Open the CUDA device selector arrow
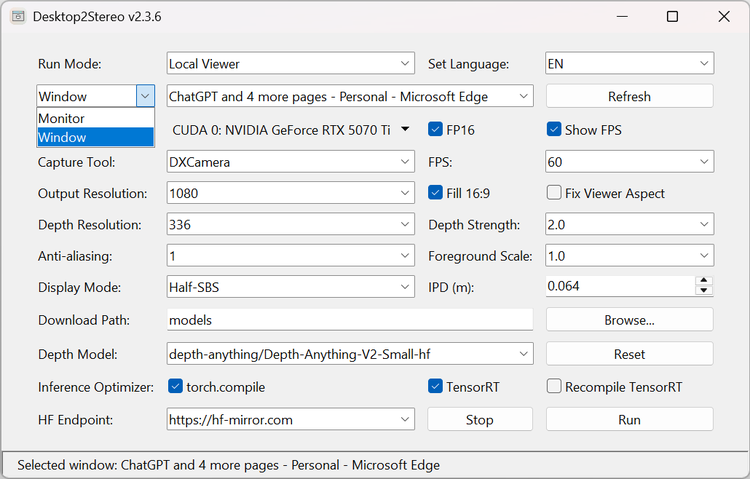 click(x=405, y=129)
